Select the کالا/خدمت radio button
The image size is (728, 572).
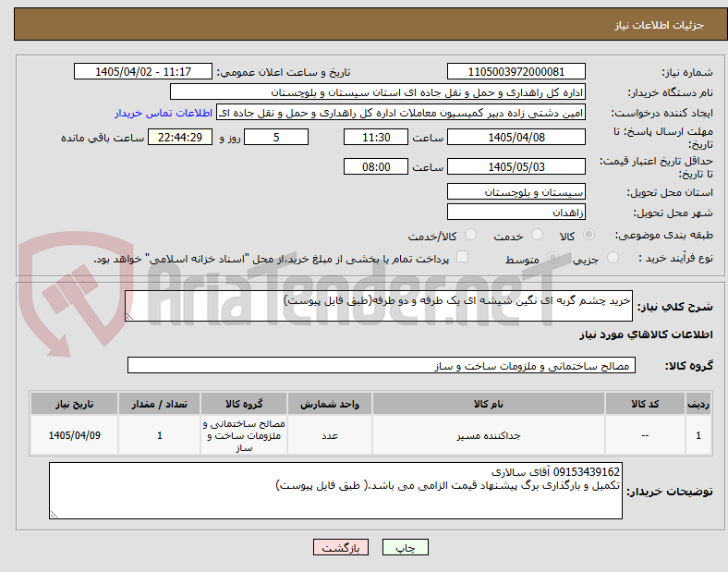(471, 235)
